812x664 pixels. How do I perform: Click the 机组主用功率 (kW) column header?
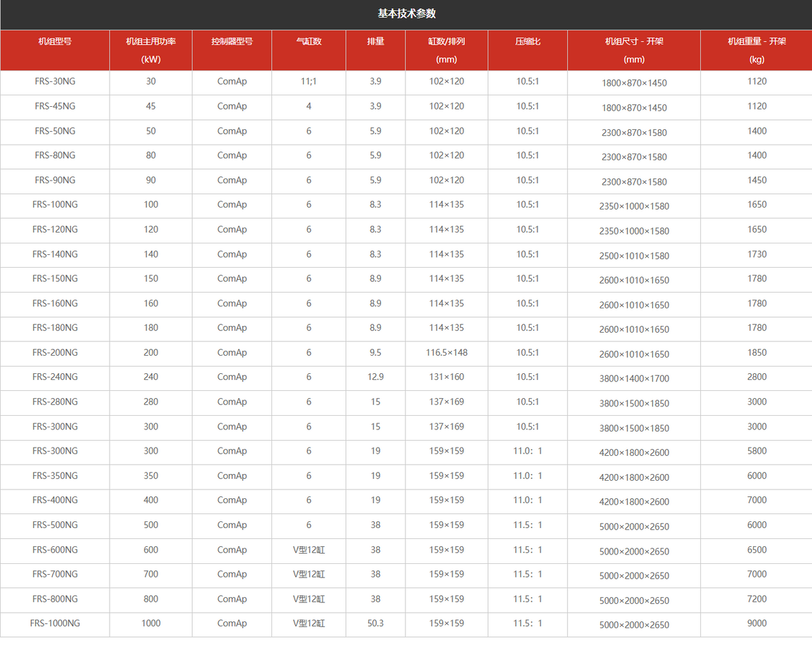151,50
